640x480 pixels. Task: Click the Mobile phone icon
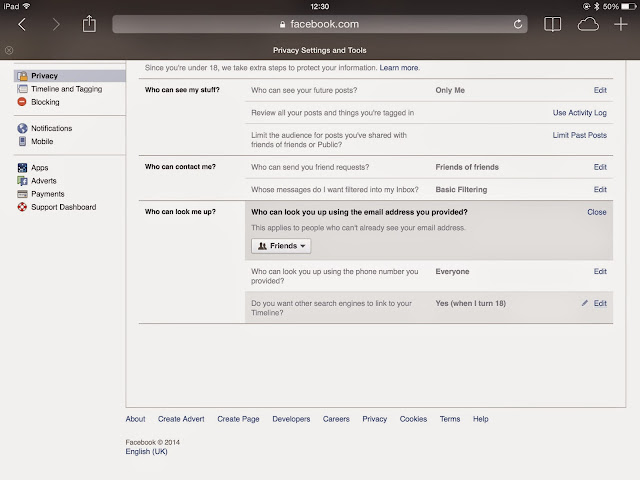(22, 141)
